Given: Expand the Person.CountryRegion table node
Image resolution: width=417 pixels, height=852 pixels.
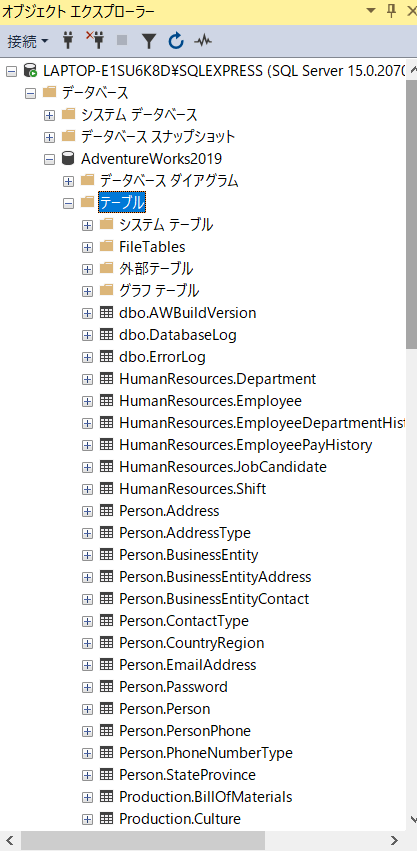Looking at the screenshot, I should [x=87, y=643].
